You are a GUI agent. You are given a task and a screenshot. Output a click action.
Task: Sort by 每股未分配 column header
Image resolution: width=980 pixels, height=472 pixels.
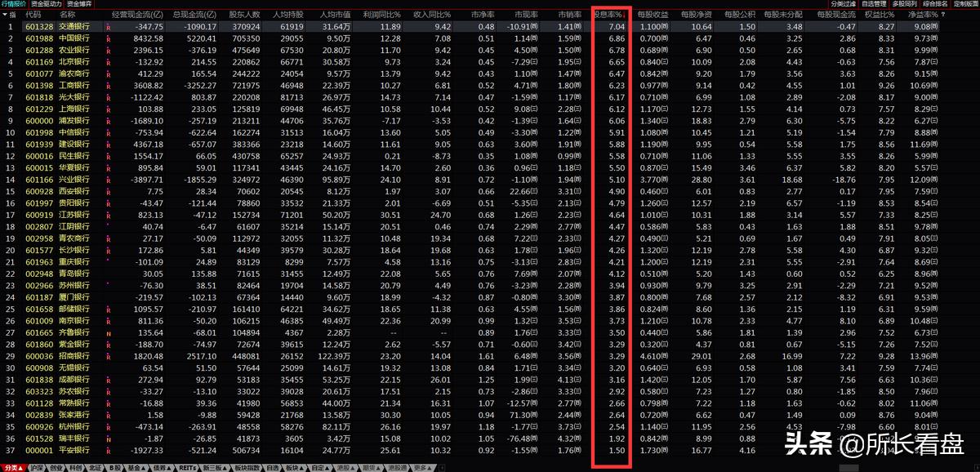point(783,15)
